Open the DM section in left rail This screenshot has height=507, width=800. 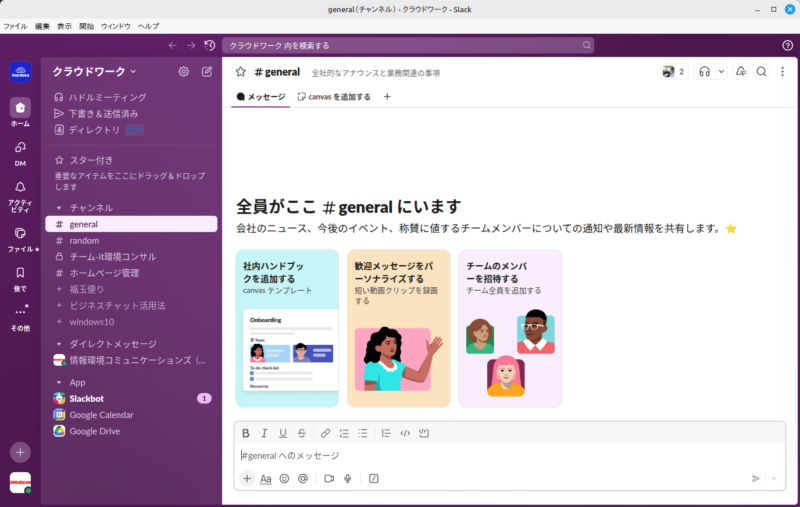click(20, 151)
